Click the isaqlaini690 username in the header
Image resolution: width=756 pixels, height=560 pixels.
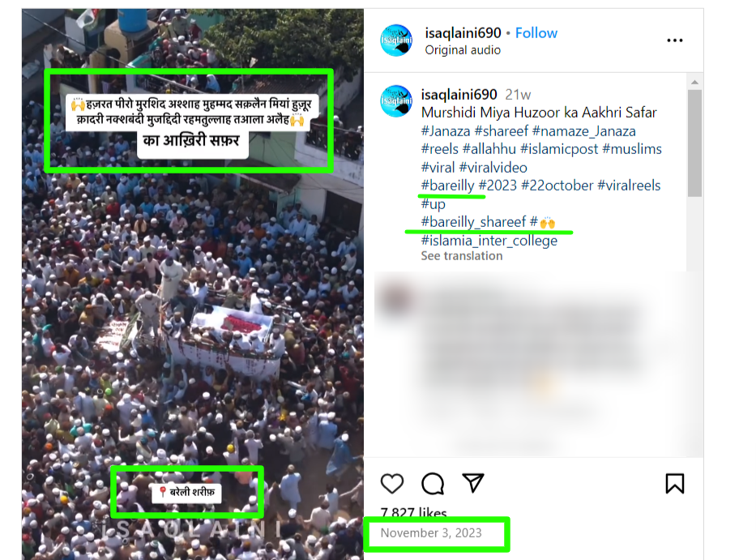point(463,32)
